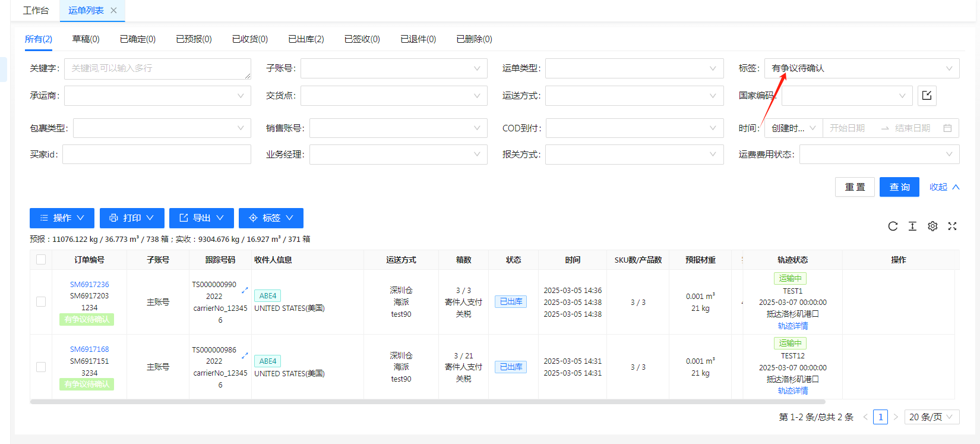Close the 运单列表 tab

[x=113, y=10]
